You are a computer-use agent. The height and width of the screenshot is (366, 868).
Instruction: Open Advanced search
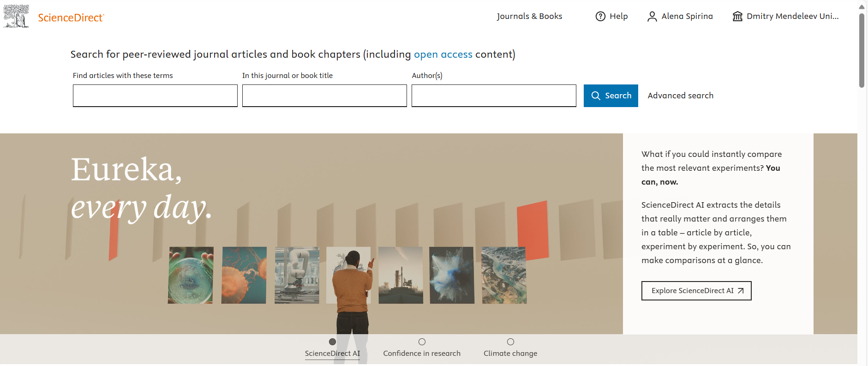coord(680,96)
